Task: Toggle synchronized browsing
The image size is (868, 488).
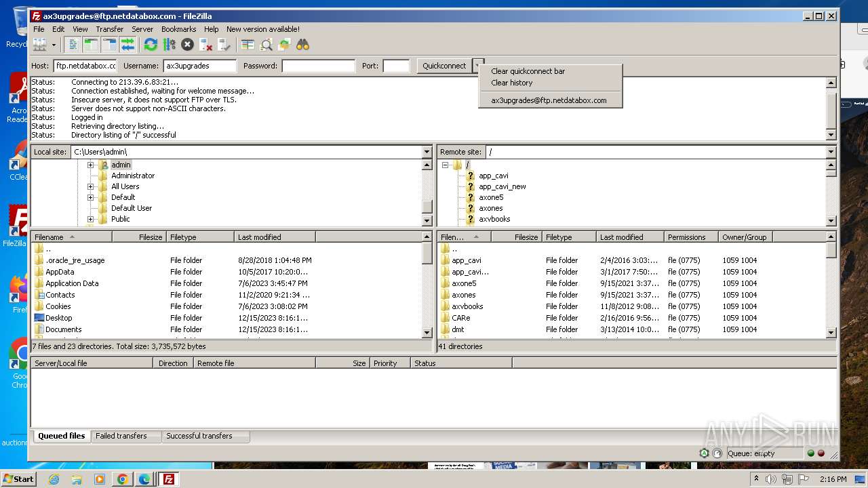Action: tap(284, 45)
